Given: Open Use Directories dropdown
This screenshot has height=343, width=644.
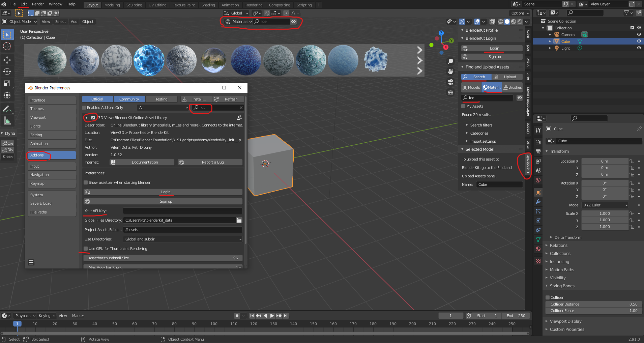Looking at the screenshot, I should pyautogui.click(x=183, y=239).
